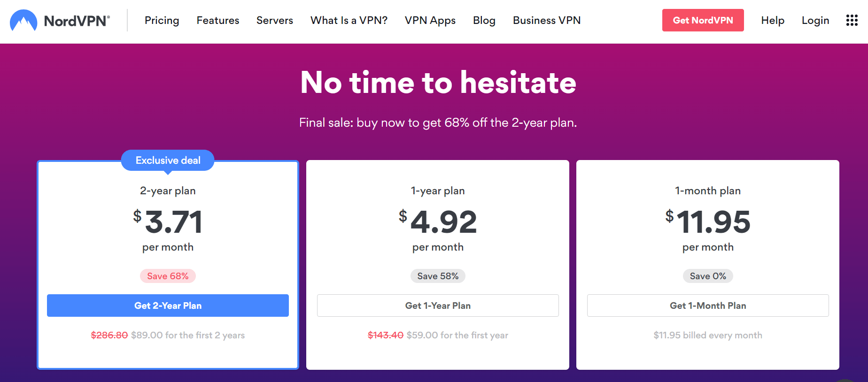The height and width of the screenshot is (382, 868).
Task: Click the NordVPN mountain logo icon
Action: pos(23,20)
